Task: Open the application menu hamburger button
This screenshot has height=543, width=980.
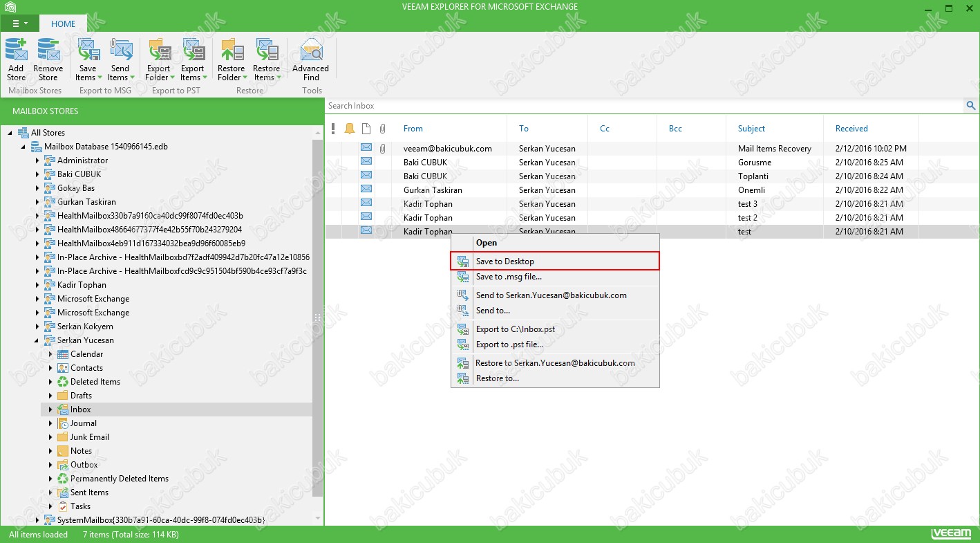Action: click(19, 24)
